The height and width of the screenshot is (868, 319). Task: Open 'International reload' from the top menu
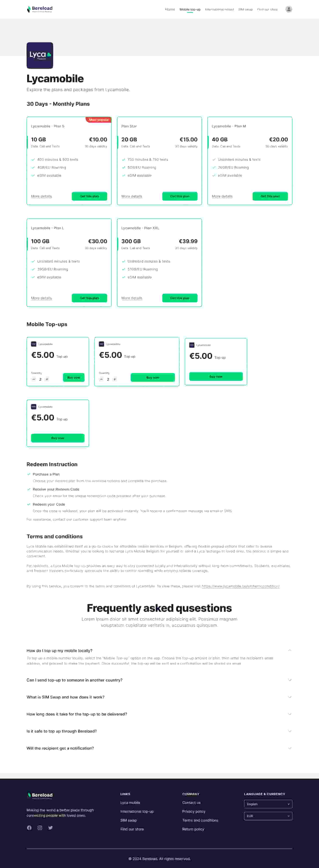pos(219,10)
